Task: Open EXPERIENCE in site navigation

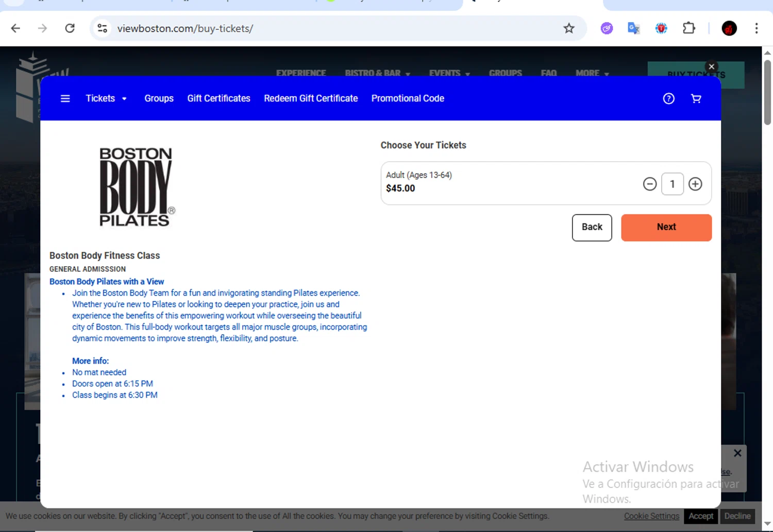Action: tap(301, 73)
